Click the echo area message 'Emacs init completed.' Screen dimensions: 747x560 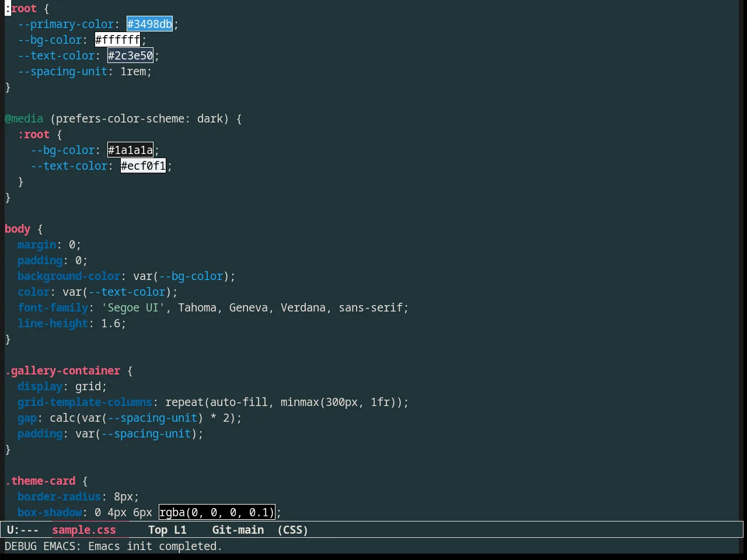pyautogui.click(x=155, y=546)
